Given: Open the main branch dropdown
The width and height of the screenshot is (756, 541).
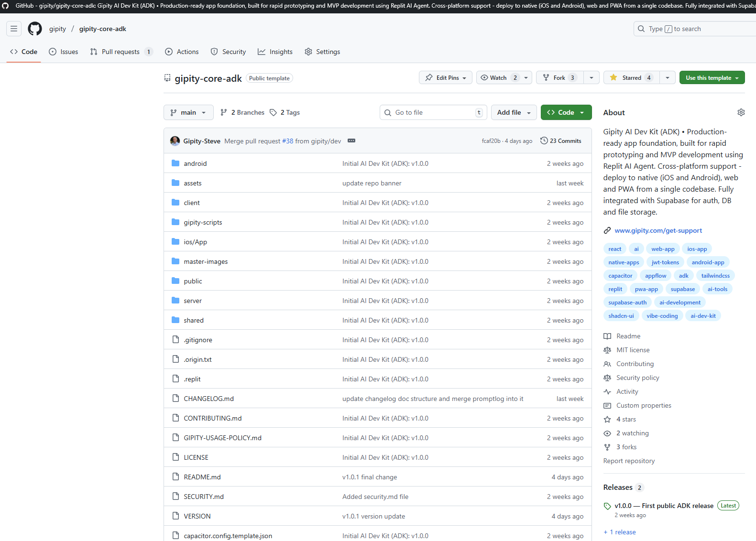Looking at the screenshot, I should click(x=188, y=112).
